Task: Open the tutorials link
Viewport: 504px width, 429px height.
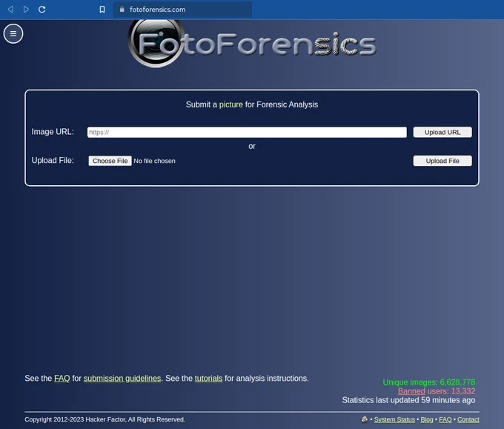Action: click(x=208, y=378)
